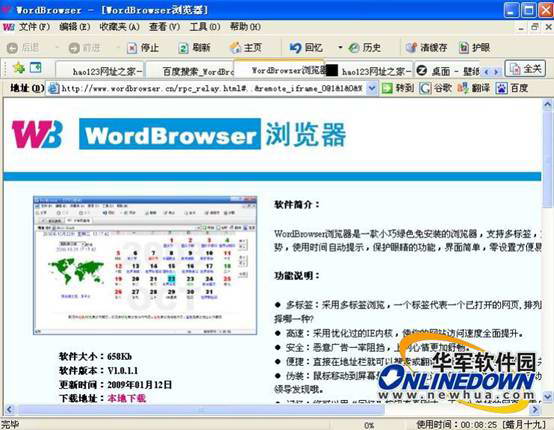Click the WB logo in menu bar

[8, 27]
